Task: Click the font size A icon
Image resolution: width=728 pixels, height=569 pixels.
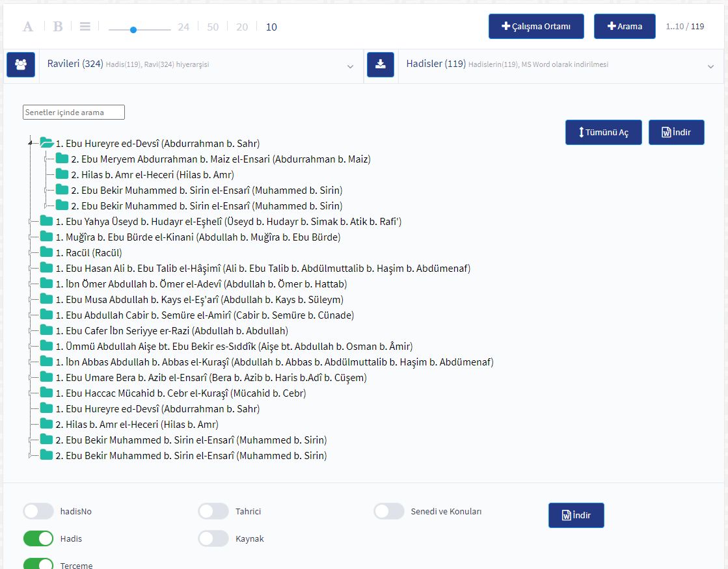Action: pos(28,27)
